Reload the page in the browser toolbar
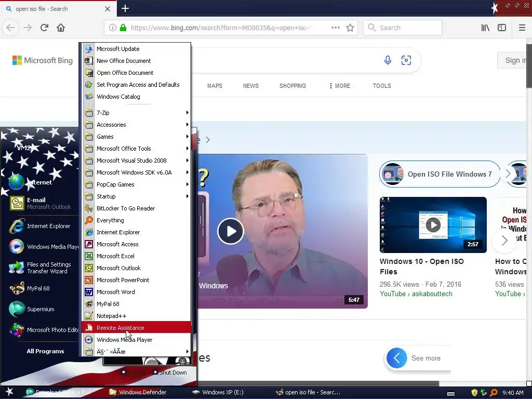Screen dimensions: 532x399 click(x=44, y=28)
